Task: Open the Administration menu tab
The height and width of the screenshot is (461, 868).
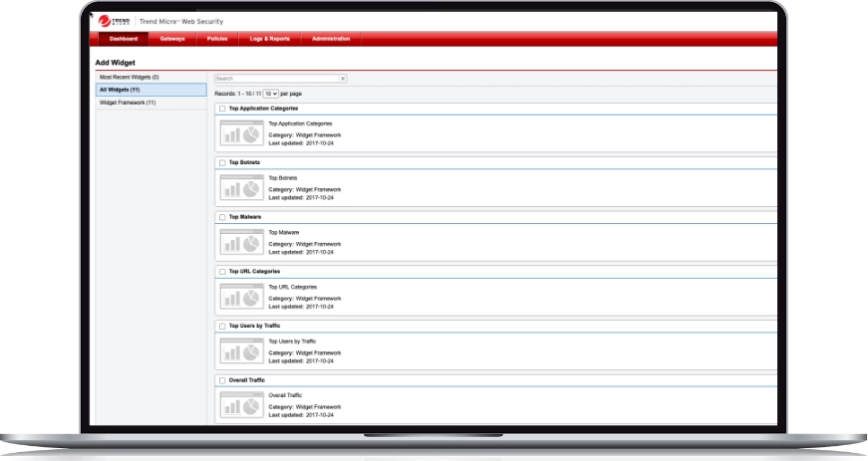Action: point(331,39)
